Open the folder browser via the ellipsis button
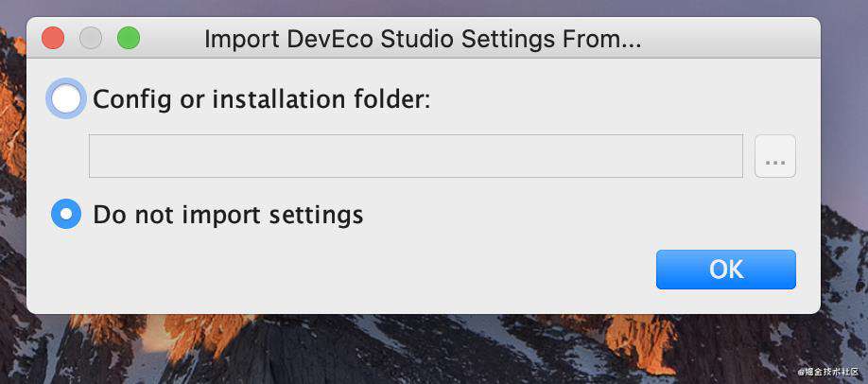The image size is (868, 384). [x=775, y=156]
